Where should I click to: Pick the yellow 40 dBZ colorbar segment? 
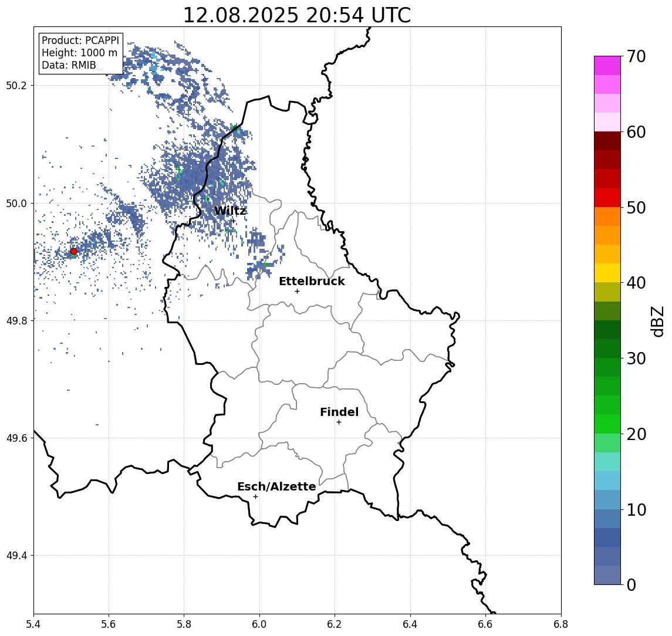[607, 273]
